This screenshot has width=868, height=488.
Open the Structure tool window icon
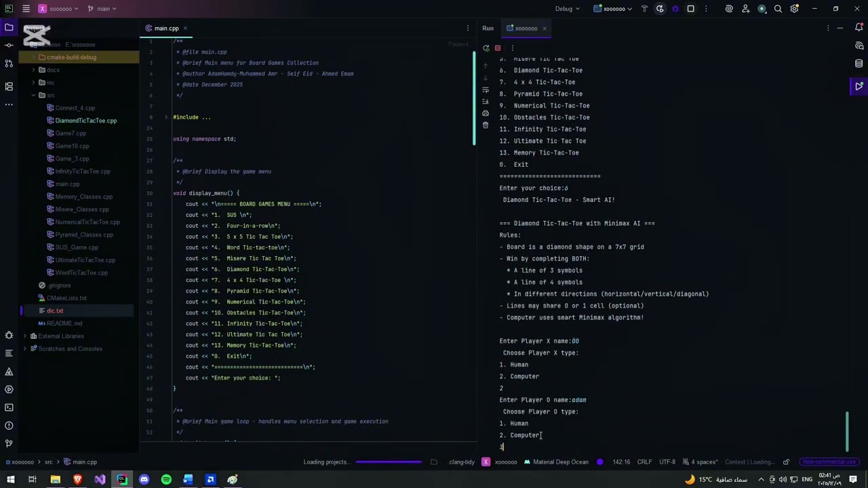click(9, 86)
